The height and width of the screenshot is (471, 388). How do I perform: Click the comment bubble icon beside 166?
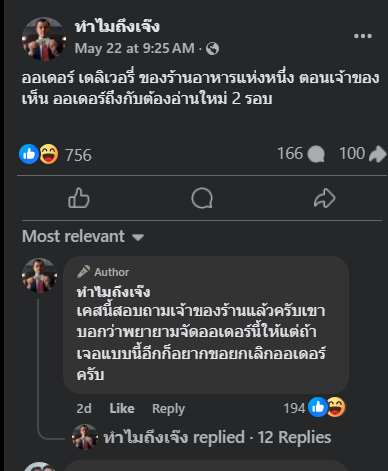tap(316, 154)
